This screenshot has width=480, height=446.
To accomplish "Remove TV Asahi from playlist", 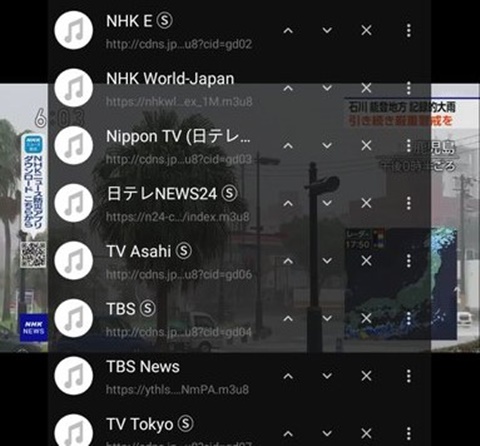I will coord(366,261).
